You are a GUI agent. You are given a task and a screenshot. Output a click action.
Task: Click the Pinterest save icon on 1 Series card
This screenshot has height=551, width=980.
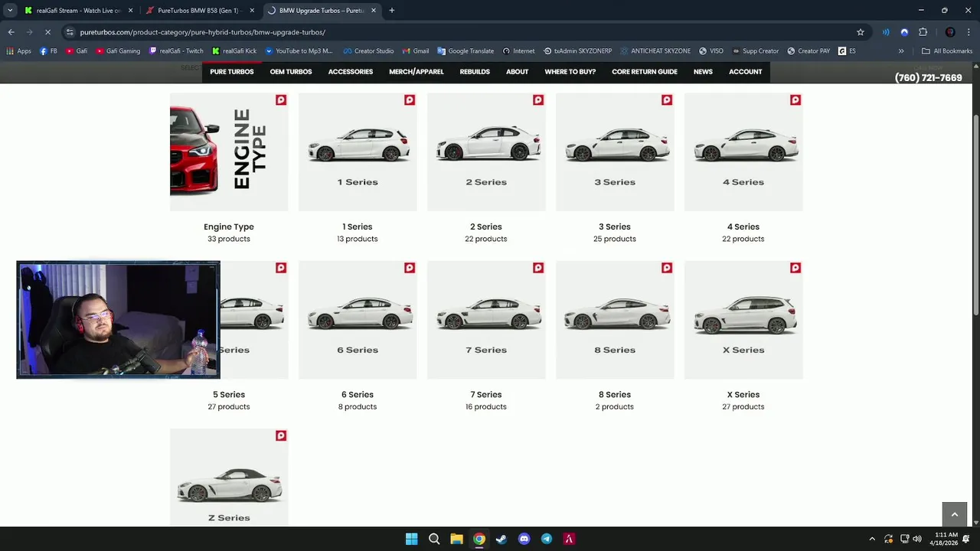(x=410, y=100)
